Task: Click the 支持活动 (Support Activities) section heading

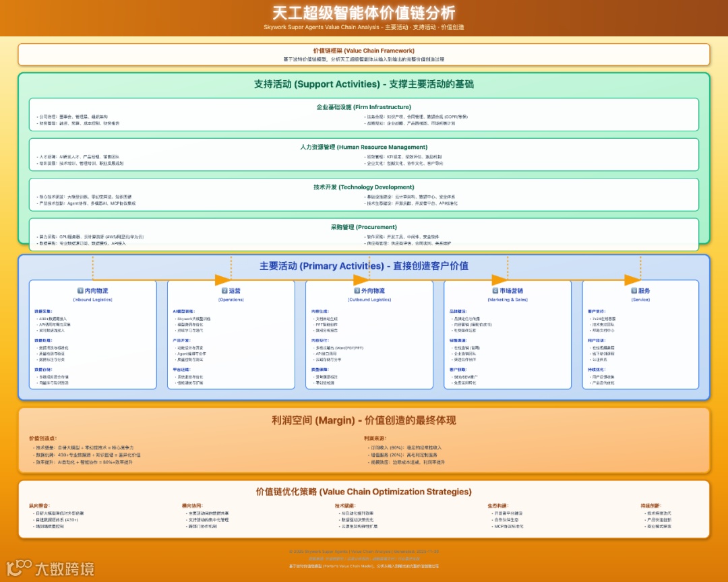Action: pos(363,84)
